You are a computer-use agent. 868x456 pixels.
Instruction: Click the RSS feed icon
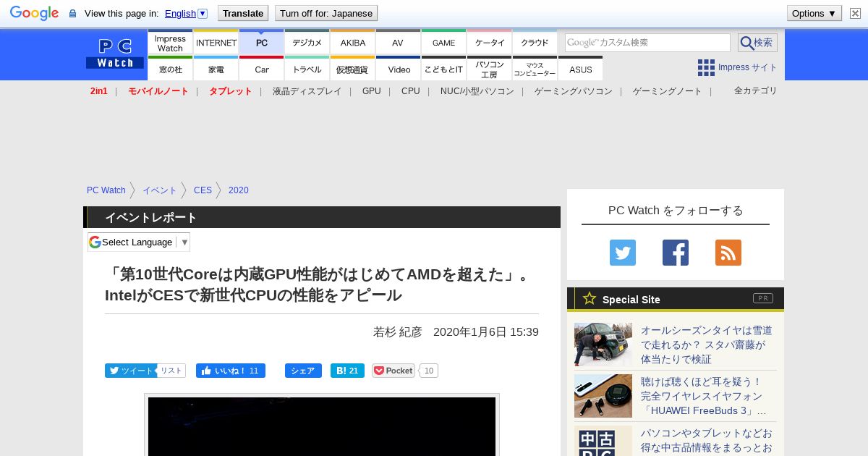728,253
